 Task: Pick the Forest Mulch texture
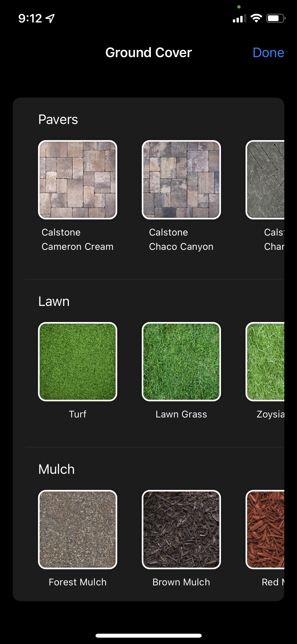point(78,530)
